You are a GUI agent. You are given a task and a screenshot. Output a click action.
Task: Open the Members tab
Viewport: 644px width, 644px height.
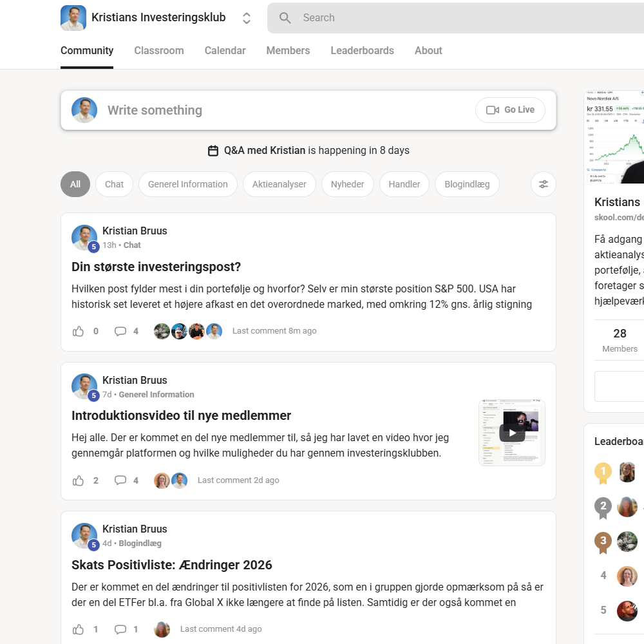coord(288,51)
